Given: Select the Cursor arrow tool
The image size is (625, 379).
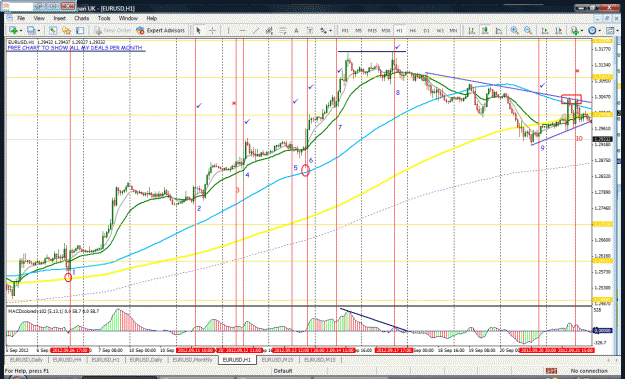Looking at the screenshot, I should [198, 30].
